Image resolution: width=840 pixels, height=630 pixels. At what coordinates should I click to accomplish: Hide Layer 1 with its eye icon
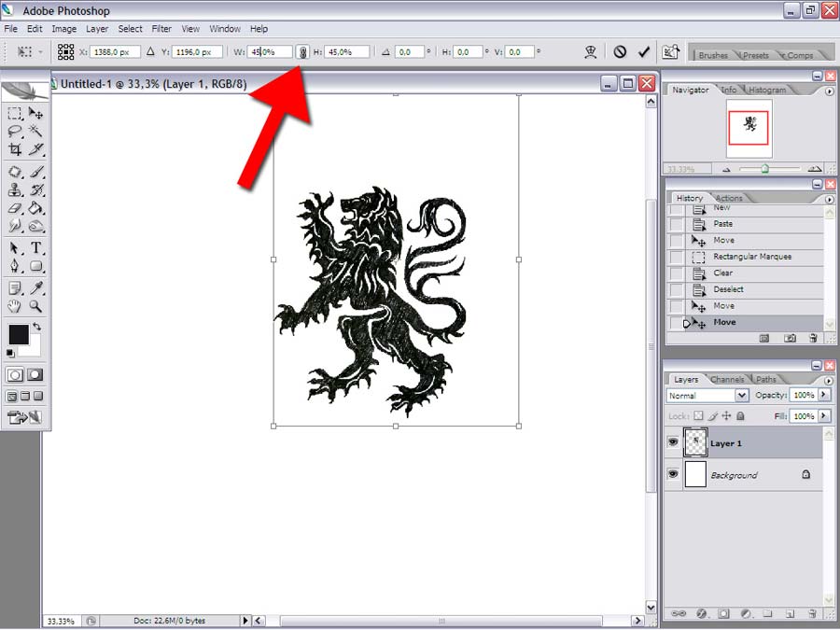[673, 442]
